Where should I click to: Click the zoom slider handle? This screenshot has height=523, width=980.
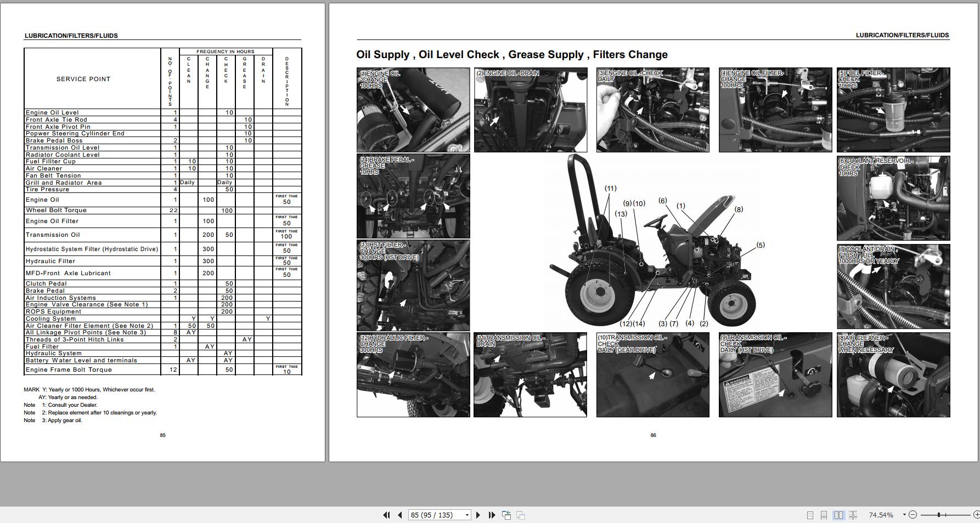pos(939,515)
